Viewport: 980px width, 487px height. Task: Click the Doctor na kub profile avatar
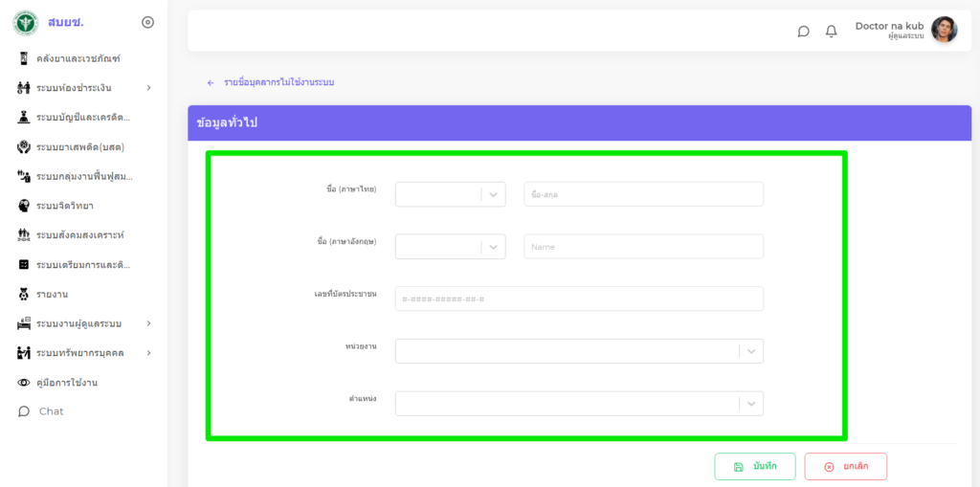coord(944,31)
